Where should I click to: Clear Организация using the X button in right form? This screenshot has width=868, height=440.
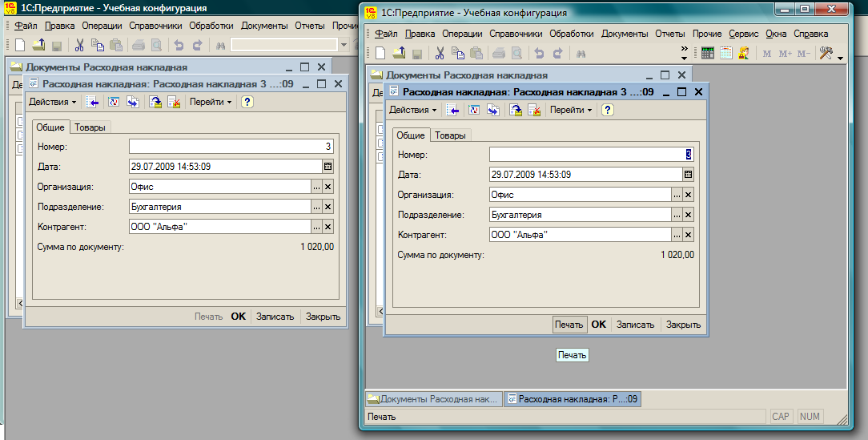click(688, 195)
